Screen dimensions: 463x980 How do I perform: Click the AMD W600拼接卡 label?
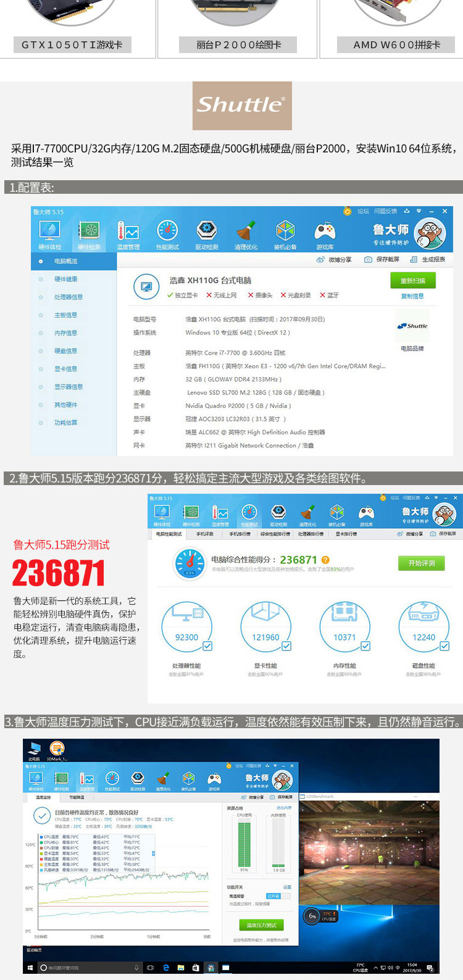[x=396, y=44]
